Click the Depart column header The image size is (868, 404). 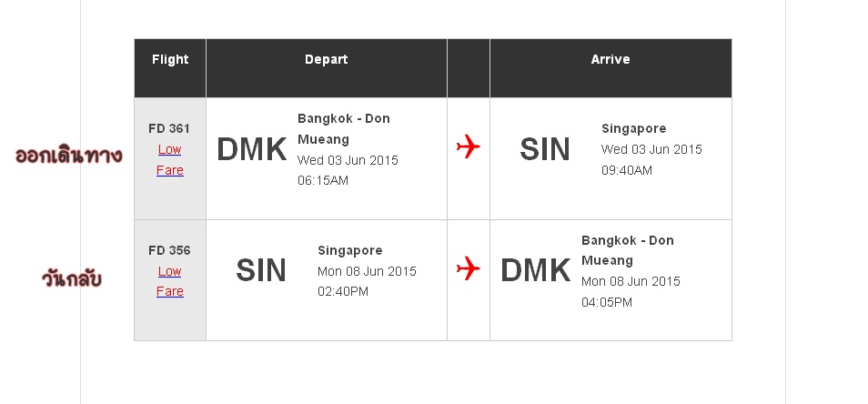(x=326, y=59)
